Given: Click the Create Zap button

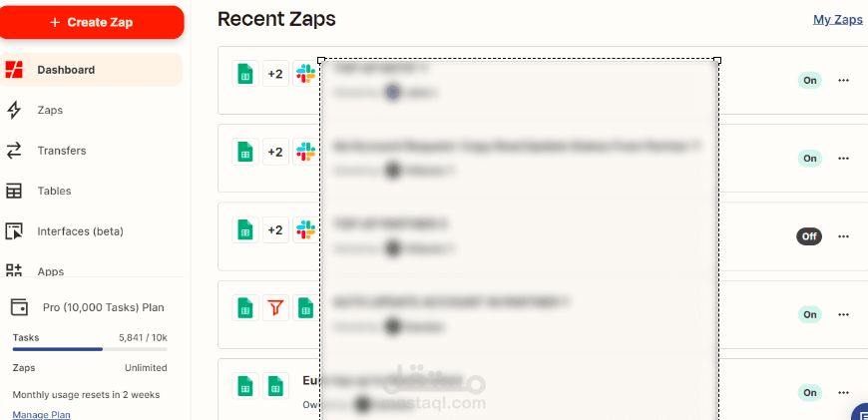Looking at the screenshot, I should point(92,23).
